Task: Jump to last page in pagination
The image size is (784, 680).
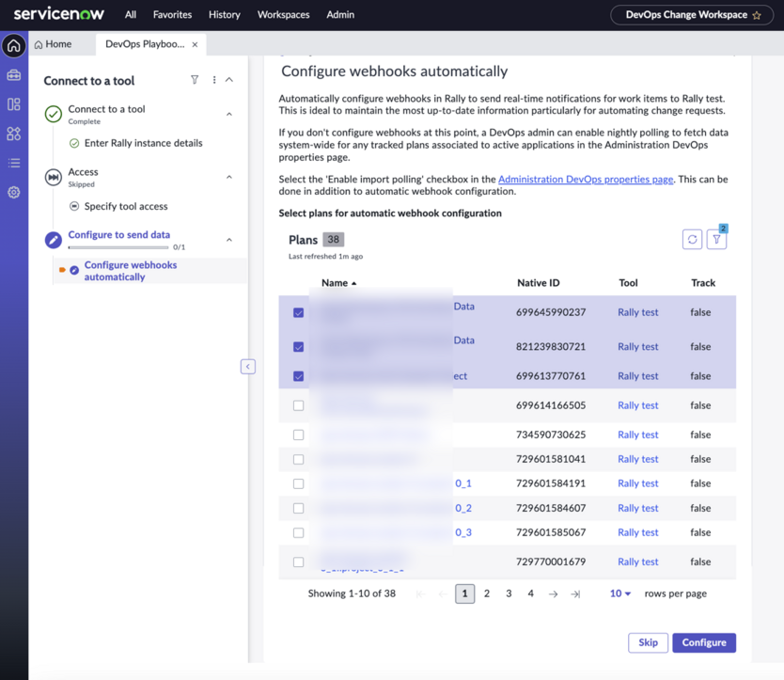Action: (x=575, y=593)
